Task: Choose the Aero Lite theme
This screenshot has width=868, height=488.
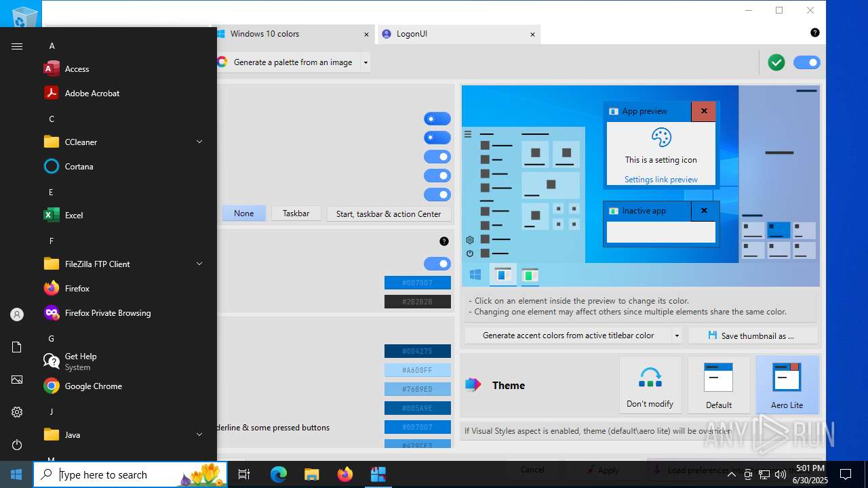Action: tap(787, 385)
